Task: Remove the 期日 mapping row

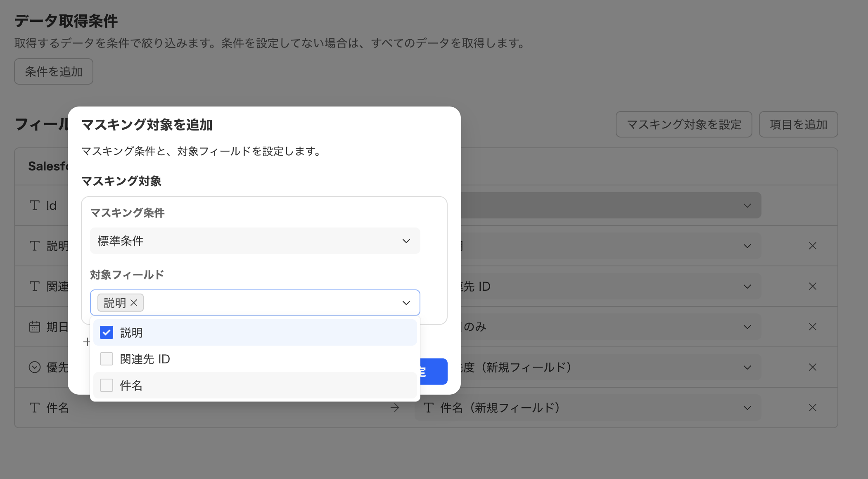Action: coord(812,327)
